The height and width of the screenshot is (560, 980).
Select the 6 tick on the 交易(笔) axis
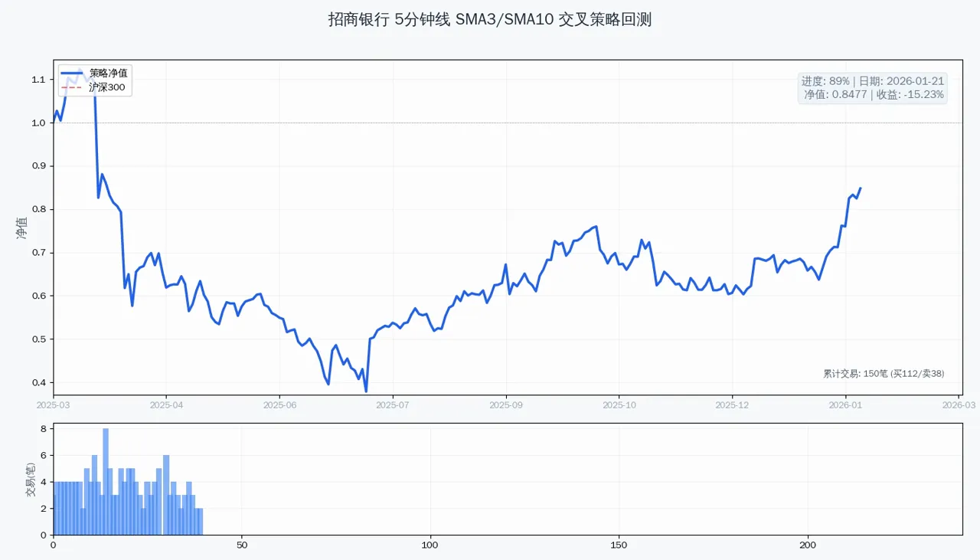coord(44,456)
